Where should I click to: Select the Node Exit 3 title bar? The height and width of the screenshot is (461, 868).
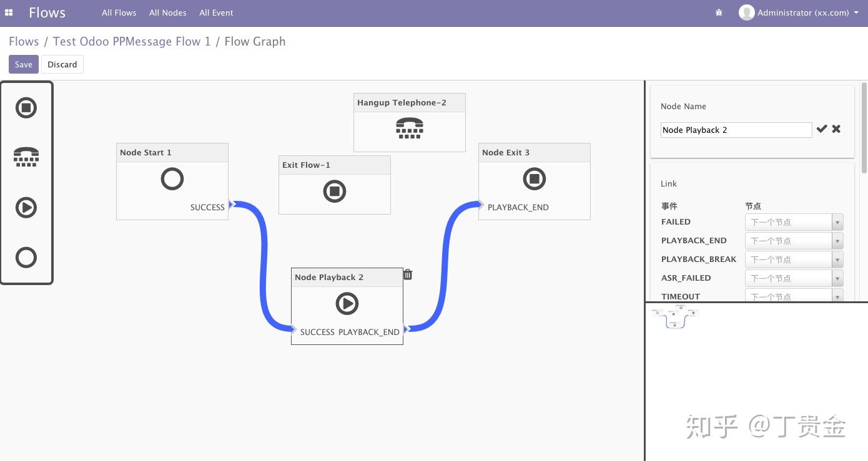(535, 153)
